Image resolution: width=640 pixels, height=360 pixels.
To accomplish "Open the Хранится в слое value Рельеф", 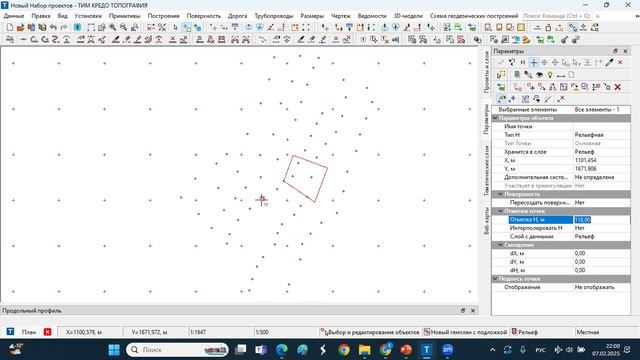I will click(x=602, y=152).
